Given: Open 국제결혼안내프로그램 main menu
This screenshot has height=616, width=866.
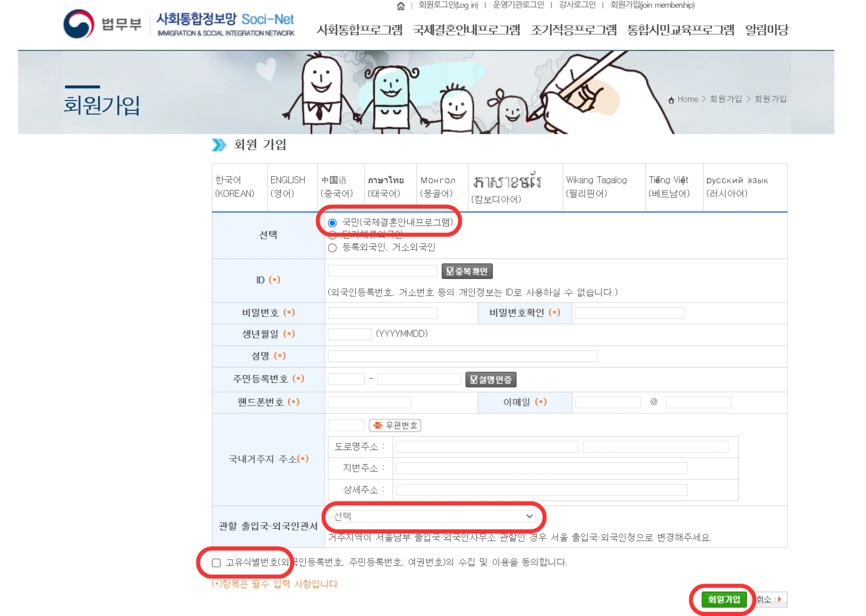Looking at the screenshot, I should [467, 30].
